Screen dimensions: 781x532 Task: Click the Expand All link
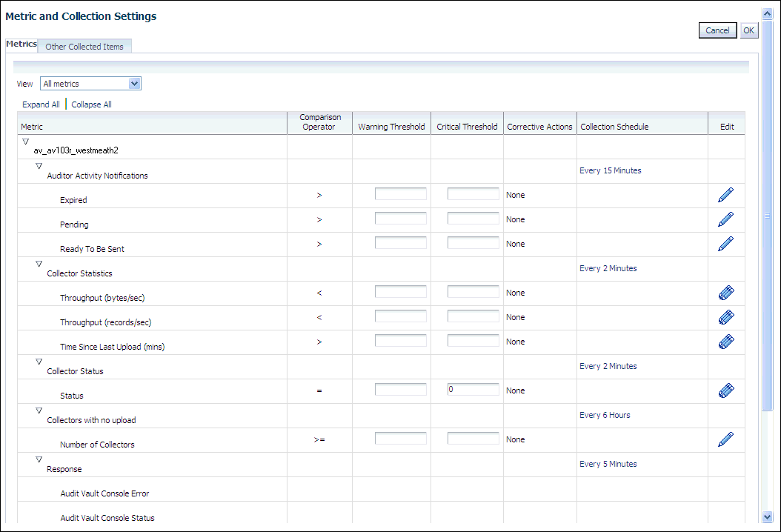click(x=41, y=104)
